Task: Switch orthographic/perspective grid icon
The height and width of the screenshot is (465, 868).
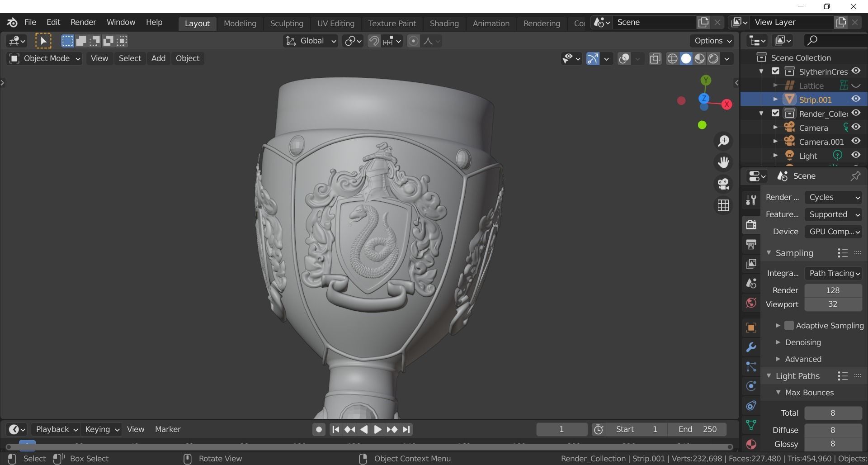Action: pyautogui.click(x=724, y=205)
